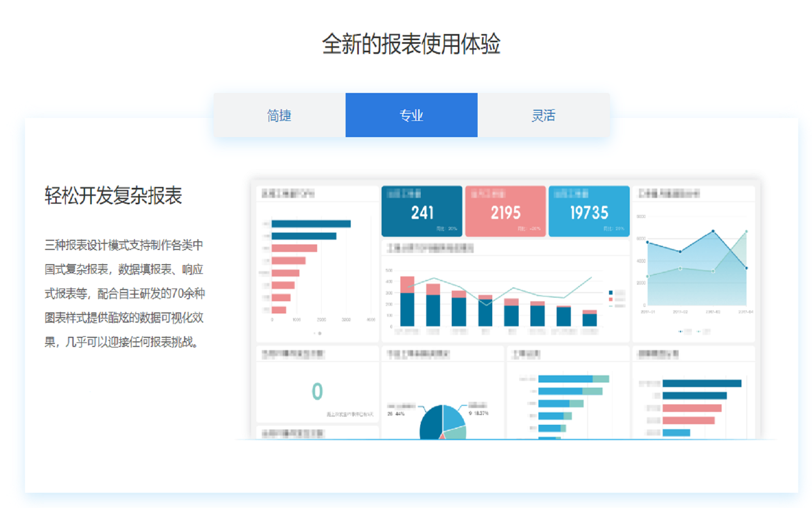Click the pink 2195 KPI card
The height and width of the screenshot is (508, 812).
tap(505, 211)
